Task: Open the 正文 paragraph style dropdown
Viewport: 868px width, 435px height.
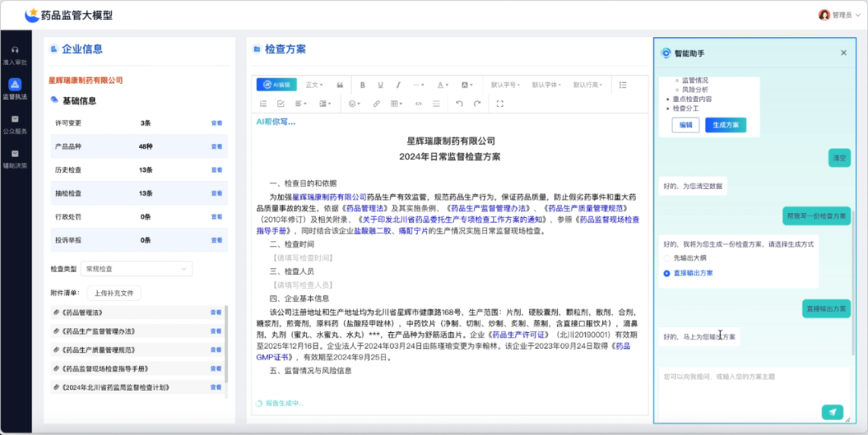Action: tap(314, 84)
